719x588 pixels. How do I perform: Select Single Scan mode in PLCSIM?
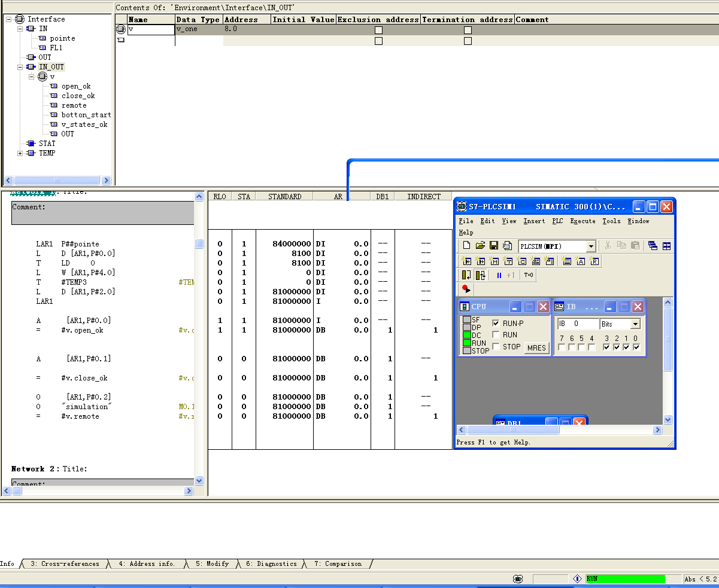pyautogui.click(x=466, y=275)
